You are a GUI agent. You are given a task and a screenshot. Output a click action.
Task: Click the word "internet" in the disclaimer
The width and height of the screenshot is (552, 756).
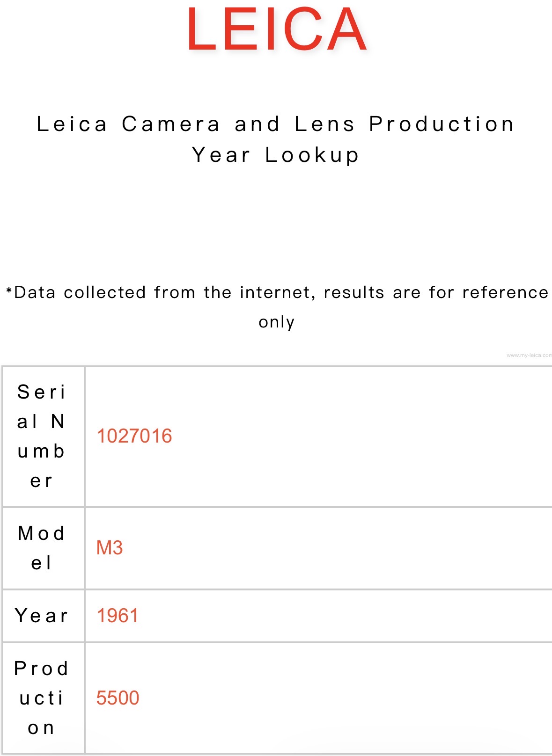275,293
